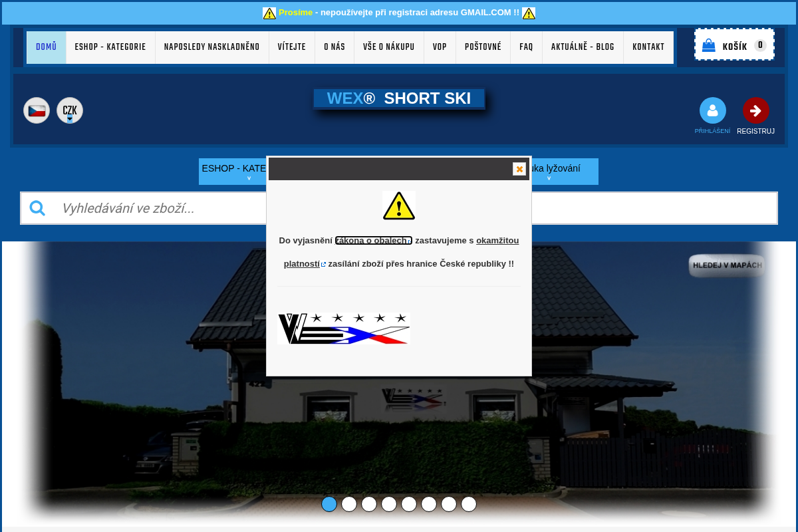This screenshot has width=798, height=532.
Task: Select the fourth carousel slide dot
Action: click(389, 504)
